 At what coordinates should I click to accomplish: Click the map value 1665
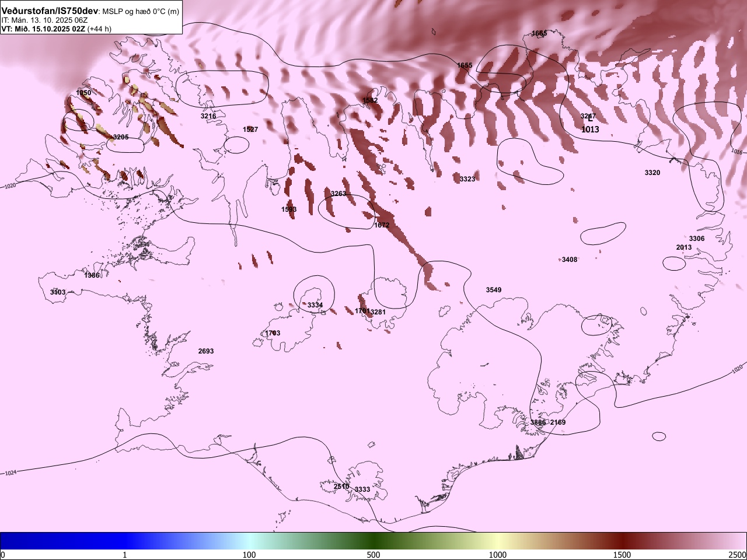click(539, 33)
